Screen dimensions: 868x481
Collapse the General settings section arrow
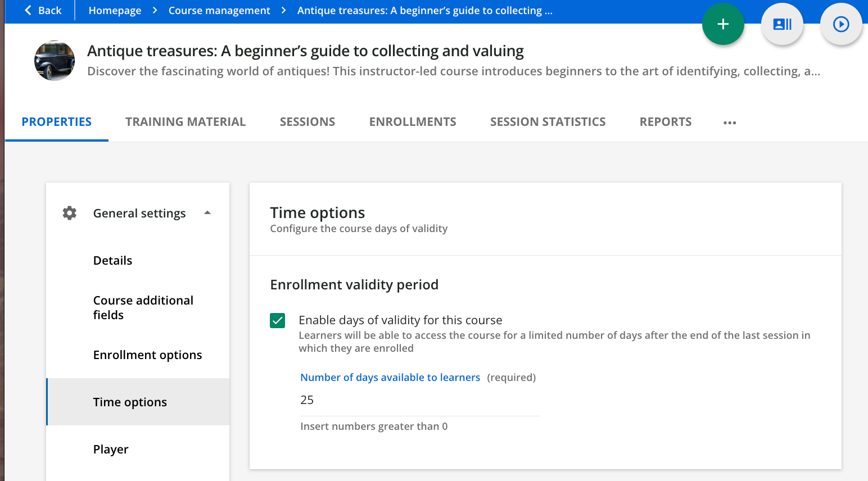[207, 213]
